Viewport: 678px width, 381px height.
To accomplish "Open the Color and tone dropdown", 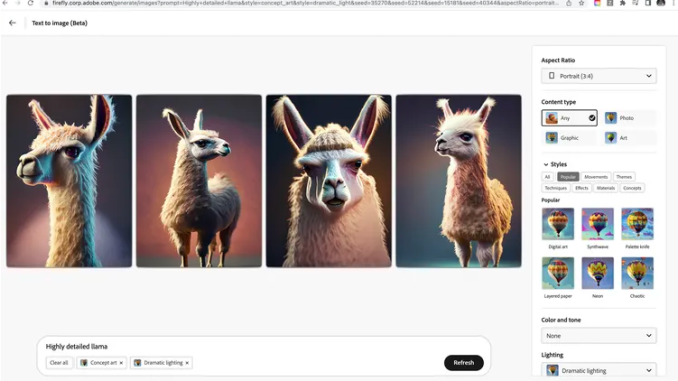I will coord(599,336).
